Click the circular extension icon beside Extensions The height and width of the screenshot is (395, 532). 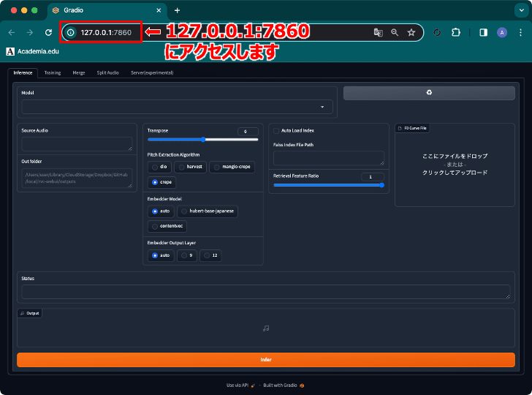pyautogui.click(x=437, y=33)
